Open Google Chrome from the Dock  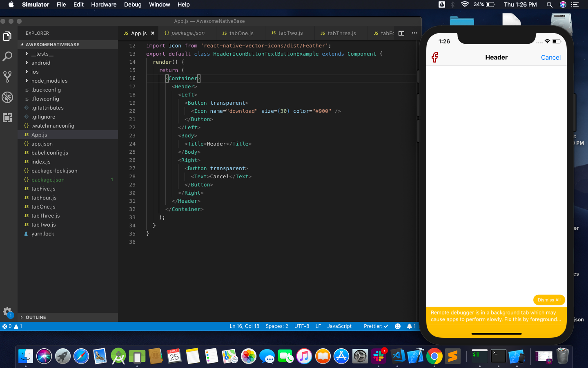tap(434, 357)
